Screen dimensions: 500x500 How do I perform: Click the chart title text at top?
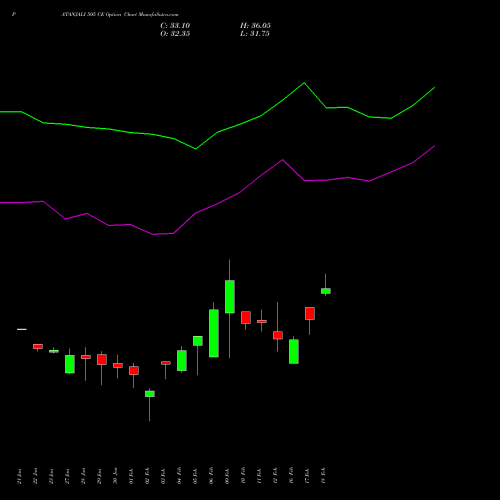(x=120, y=15)
